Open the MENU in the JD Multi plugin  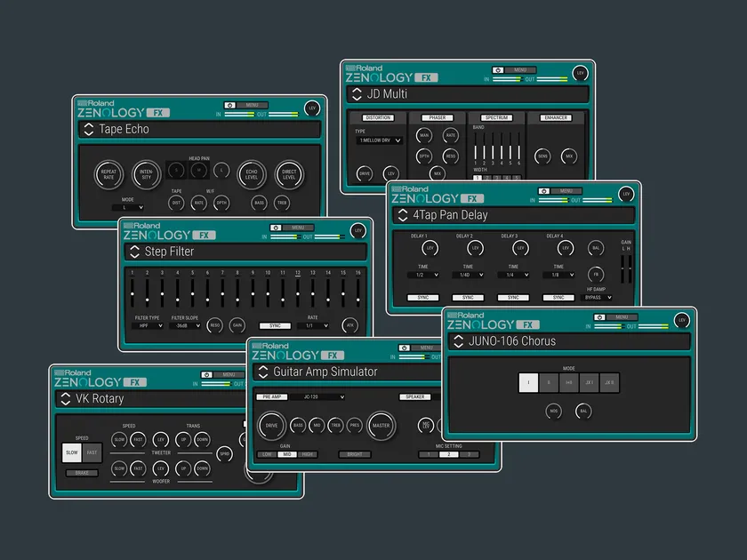click(x=520, y=69)
